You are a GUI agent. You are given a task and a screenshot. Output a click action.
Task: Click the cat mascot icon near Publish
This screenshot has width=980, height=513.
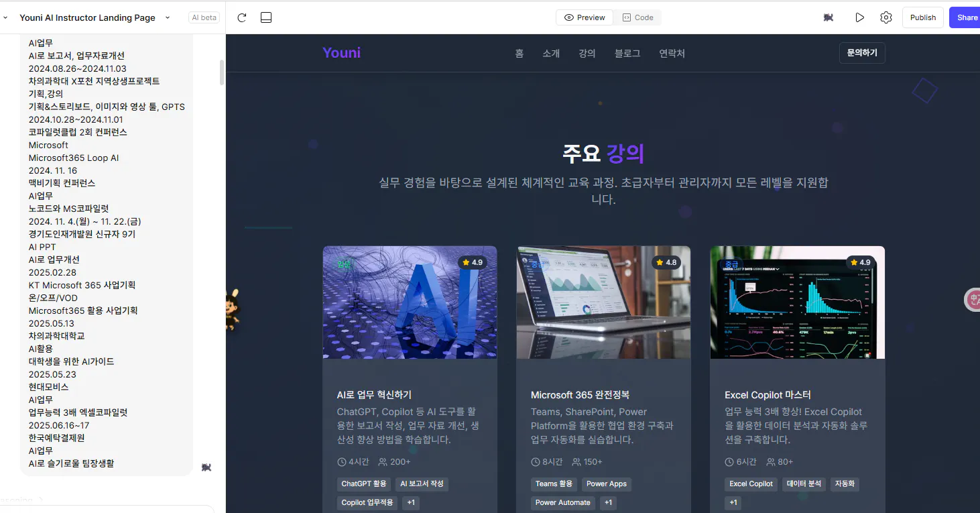point(829,17)
